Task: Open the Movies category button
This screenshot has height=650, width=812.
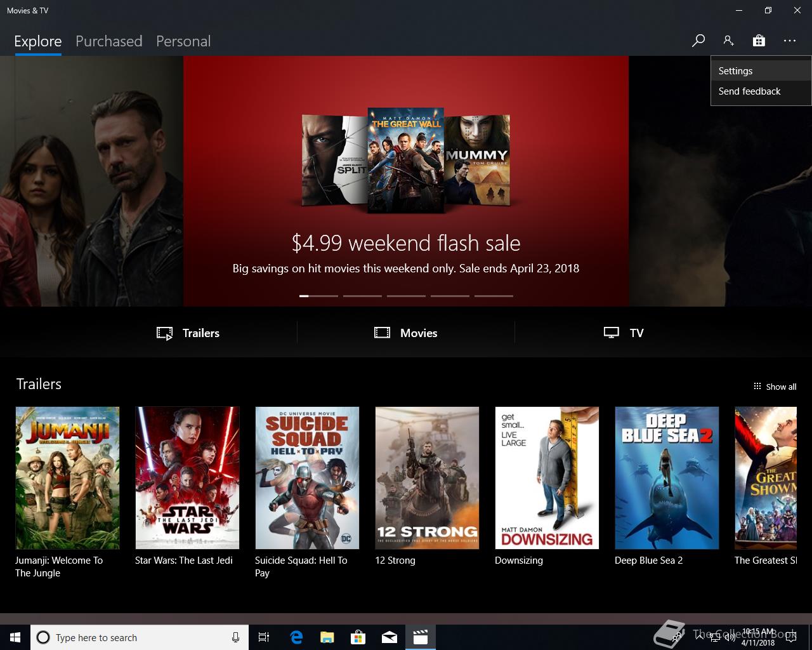Action: [x=406, y=333]
